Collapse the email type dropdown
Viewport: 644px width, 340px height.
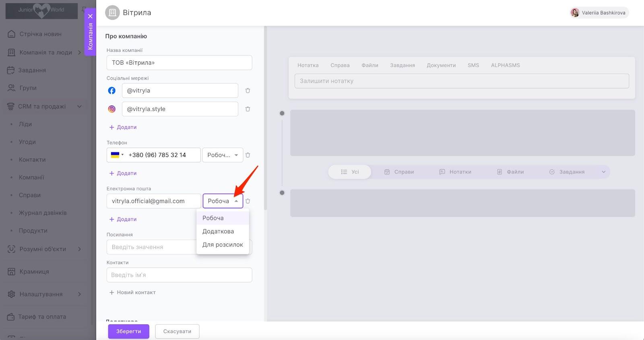pyautogui.click(x=236, y=201)
